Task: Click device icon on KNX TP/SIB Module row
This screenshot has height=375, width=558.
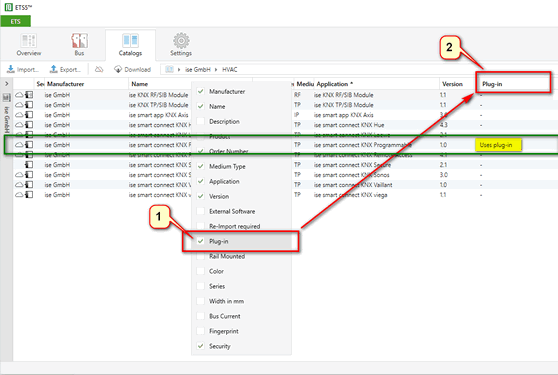Action: (29, 105)
